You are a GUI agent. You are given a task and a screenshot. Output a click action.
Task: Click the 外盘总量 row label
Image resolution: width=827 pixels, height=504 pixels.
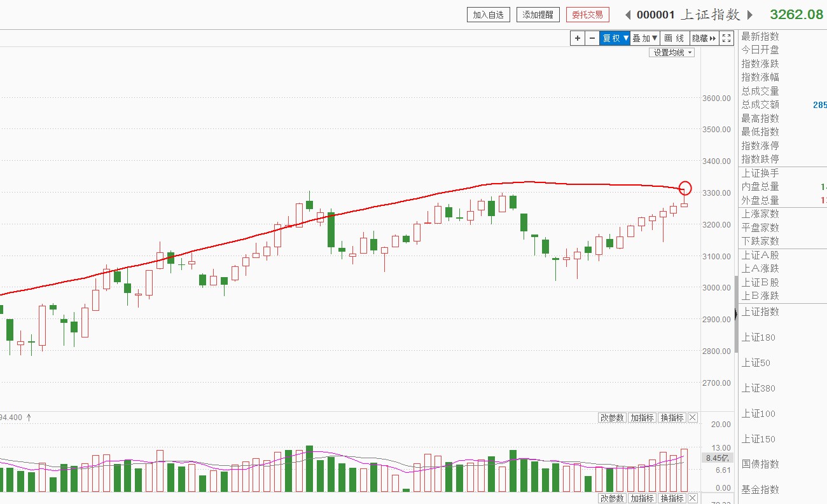760,200
